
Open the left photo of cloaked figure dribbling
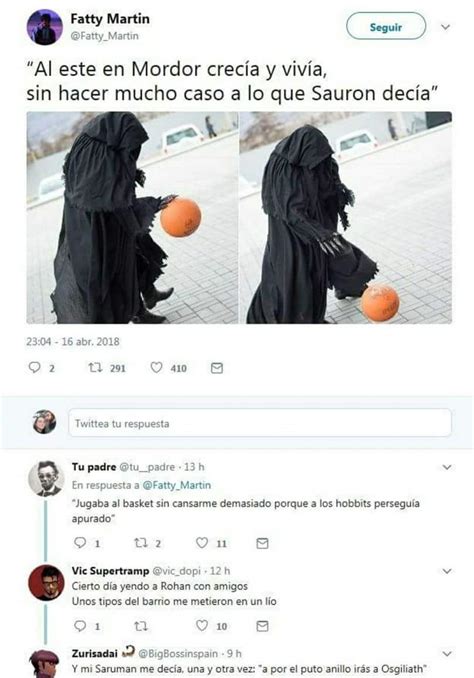click(132, 217)
